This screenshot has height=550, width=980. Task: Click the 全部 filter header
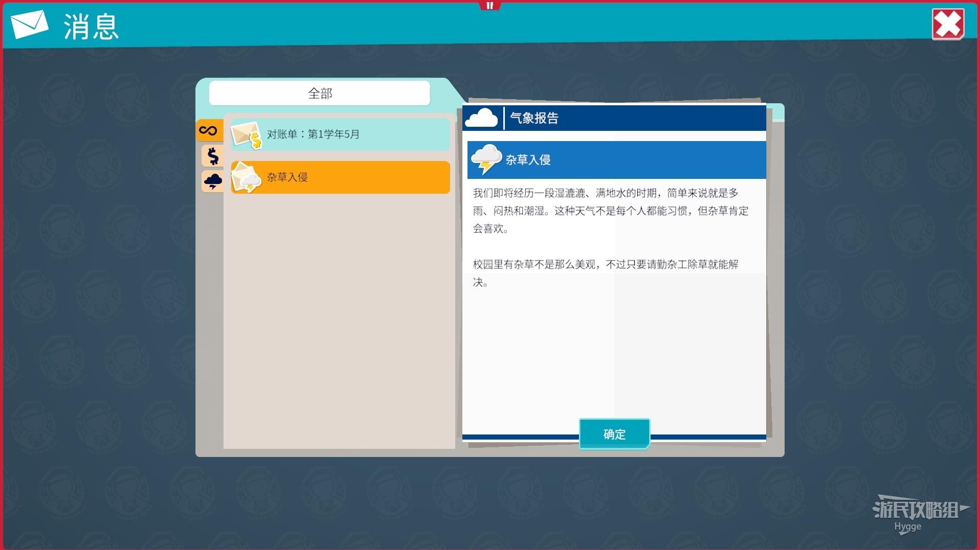coord(320,93)
